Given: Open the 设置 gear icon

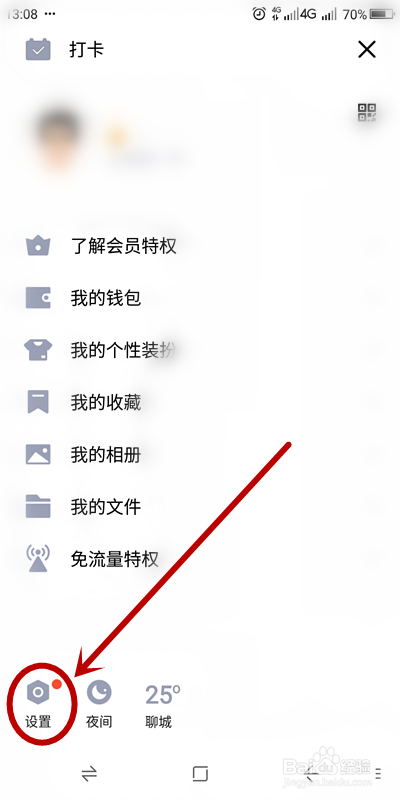Looking at the screenshot, I should pyautogui.click(x=38, y=692).
